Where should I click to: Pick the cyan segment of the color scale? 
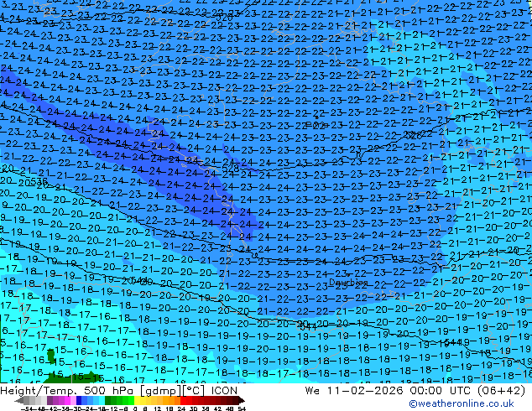point(102,400)
